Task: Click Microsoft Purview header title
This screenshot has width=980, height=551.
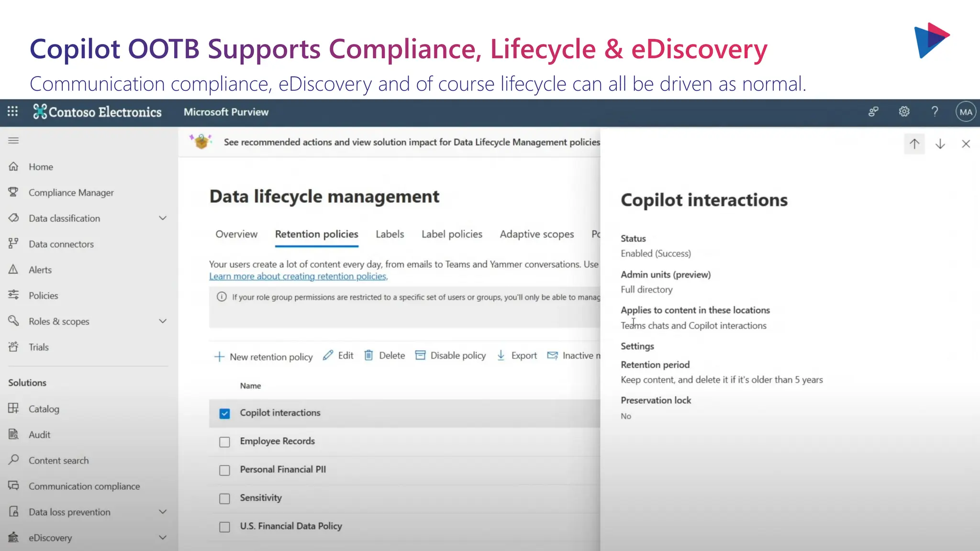Action: (x=226, y=112)
